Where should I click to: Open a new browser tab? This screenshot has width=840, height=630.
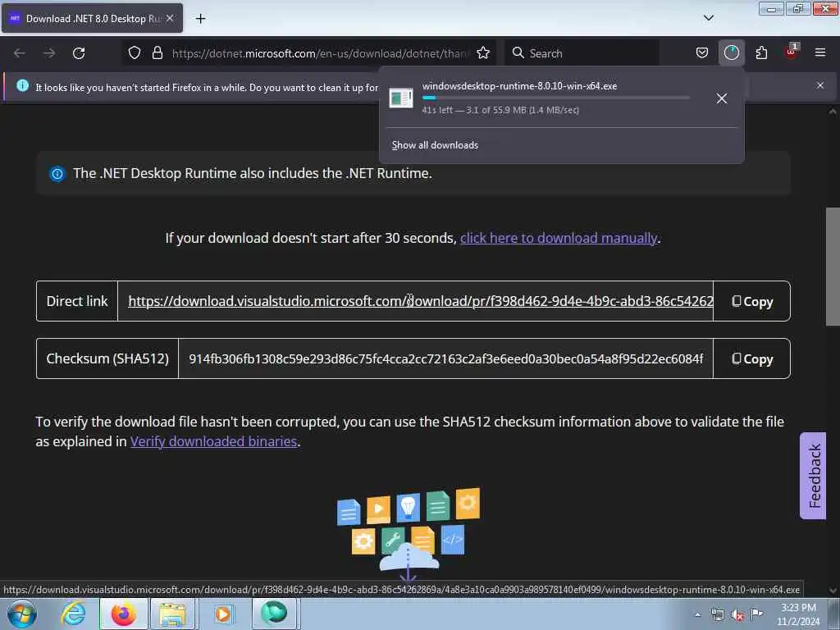200,19
